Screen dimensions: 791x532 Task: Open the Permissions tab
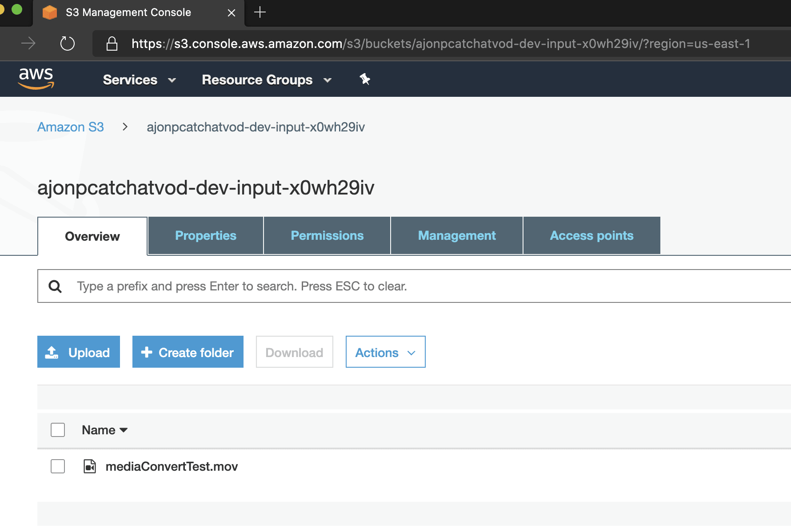click(327, 235)
